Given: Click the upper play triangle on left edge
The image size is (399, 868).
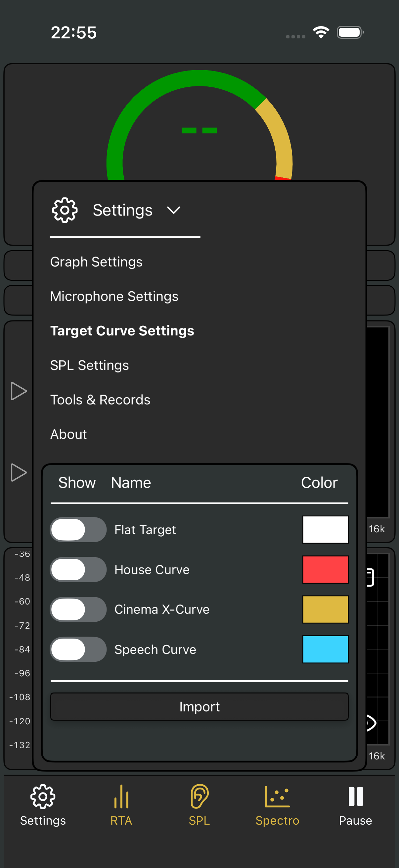Looking at the screenshot, I should coord(19,391).
